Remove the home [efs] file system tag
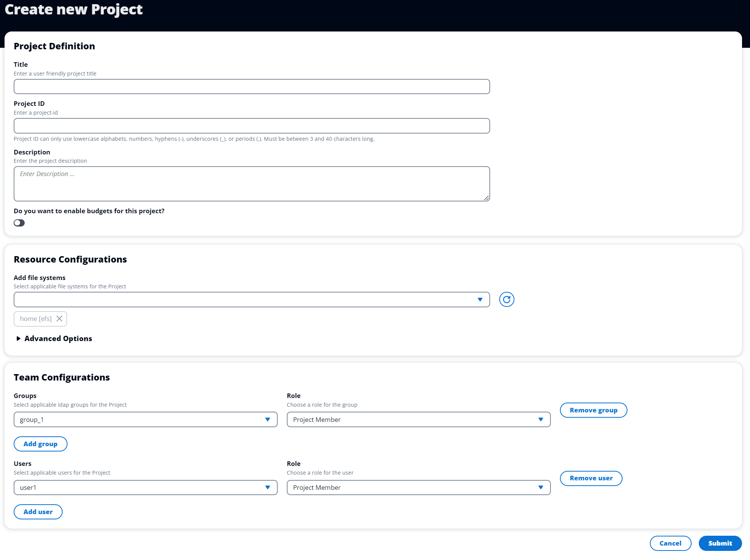This screenshot has width=750, height=560. [60, 318]
